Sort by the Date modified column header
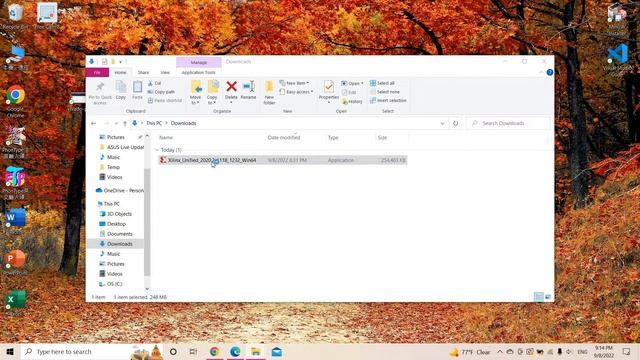640x360 pixels. pos(296,138)
